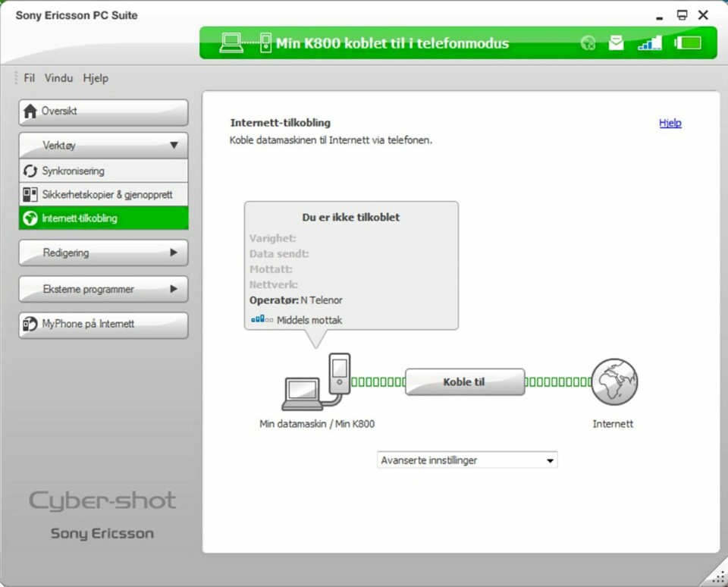Click the 'Sony Ericsson PC Suite' window title
728x587 pixels.
point(77,15)
